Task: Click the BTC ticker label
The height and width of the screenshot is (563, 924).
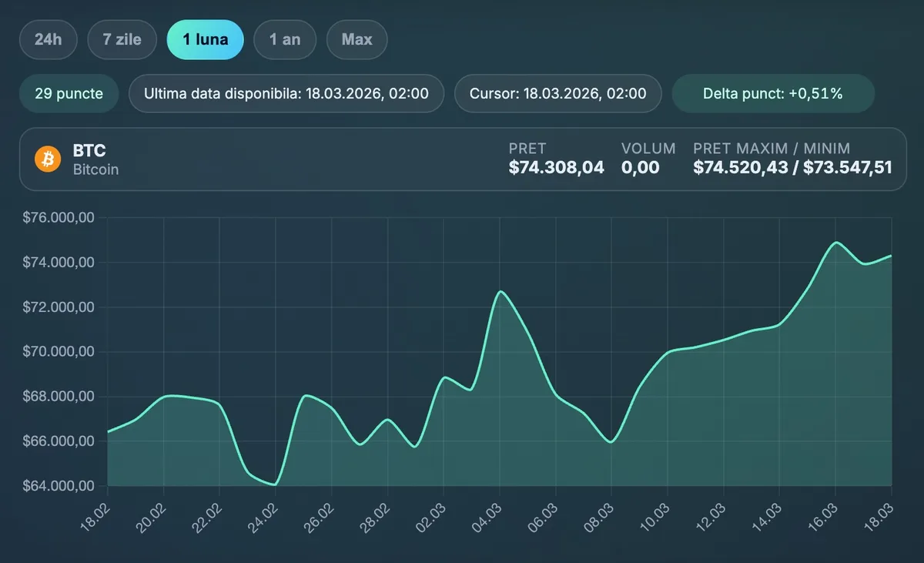Action: tap(89, 151)
